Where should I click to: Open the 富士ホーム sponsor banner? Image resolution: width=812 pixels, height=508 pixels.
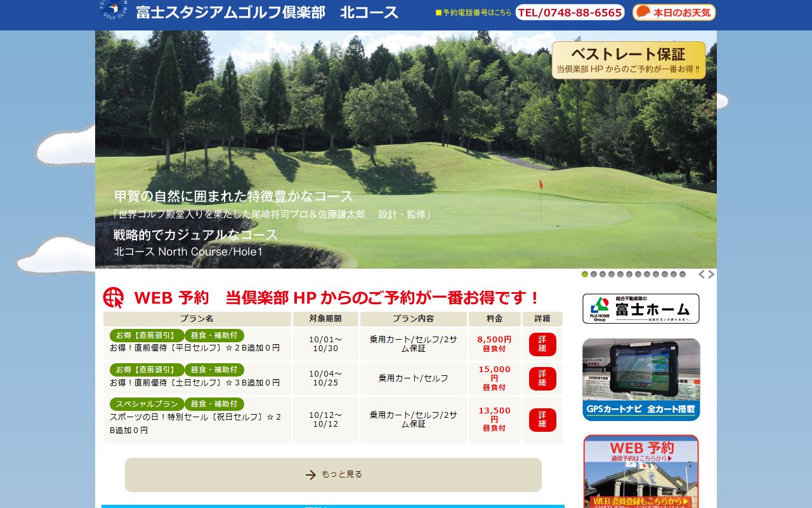coord(641,309)
